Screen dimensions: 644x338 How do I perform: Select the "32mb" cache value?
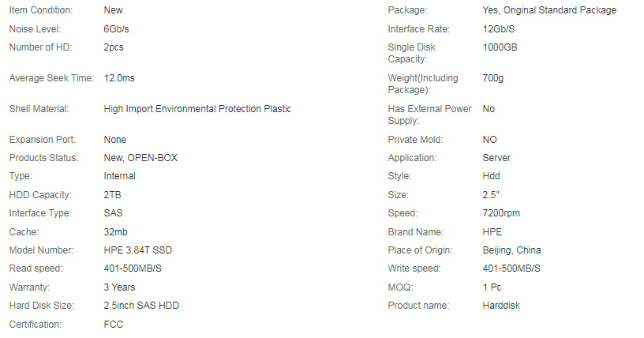(x=116, y=232)
